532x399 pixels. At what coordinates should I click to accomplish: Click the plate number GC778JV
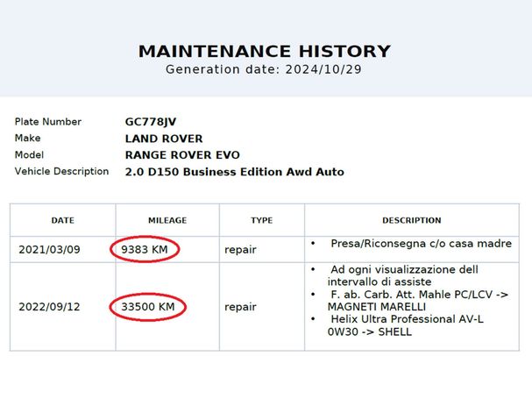[x=151, y=122]
